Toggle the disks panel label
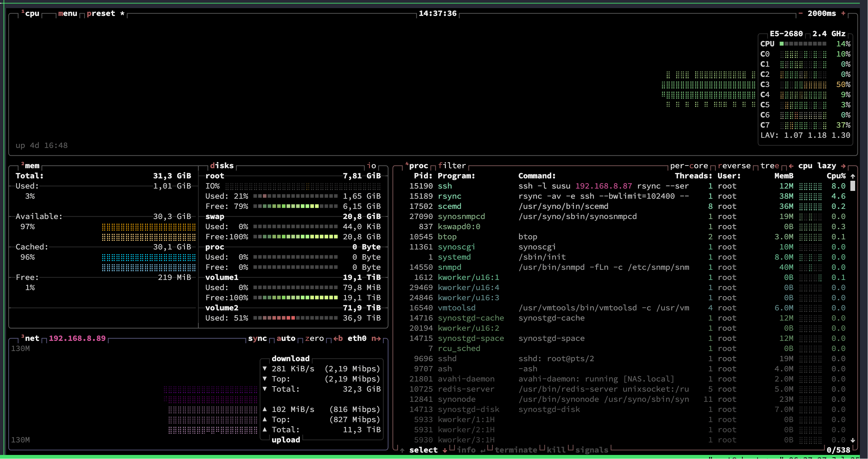This screenshot has width=868, height=459. [222, 166]
